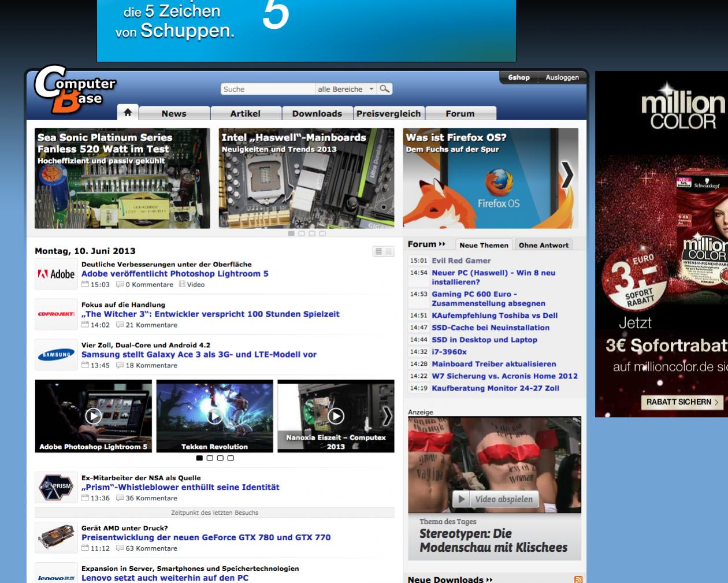Play Adobe Photoshop Lightroom 5 video
The image size is (728, 583).
(x=93, y=416)
